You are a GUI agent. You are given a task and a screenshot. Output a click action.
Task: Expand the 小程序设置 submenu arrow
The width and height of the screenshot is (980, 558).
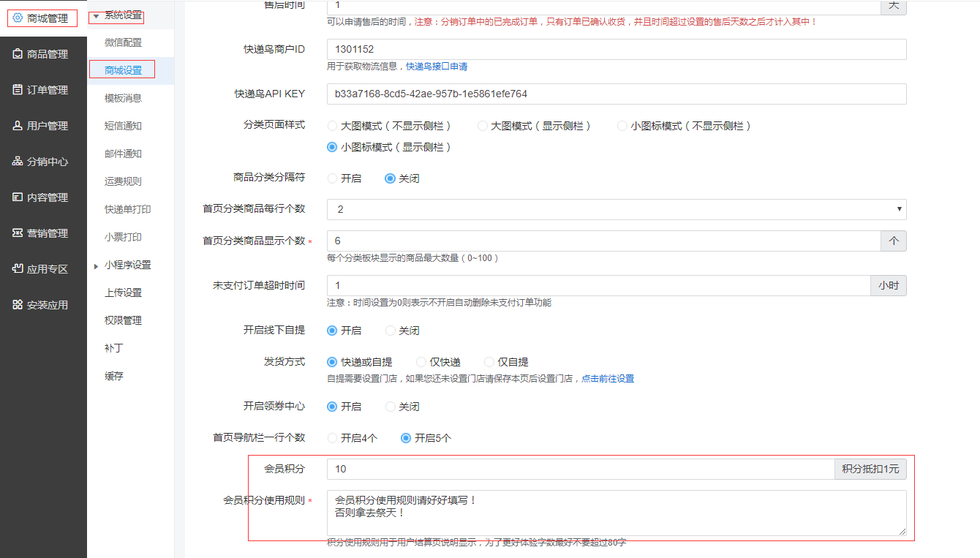(96, 266)
